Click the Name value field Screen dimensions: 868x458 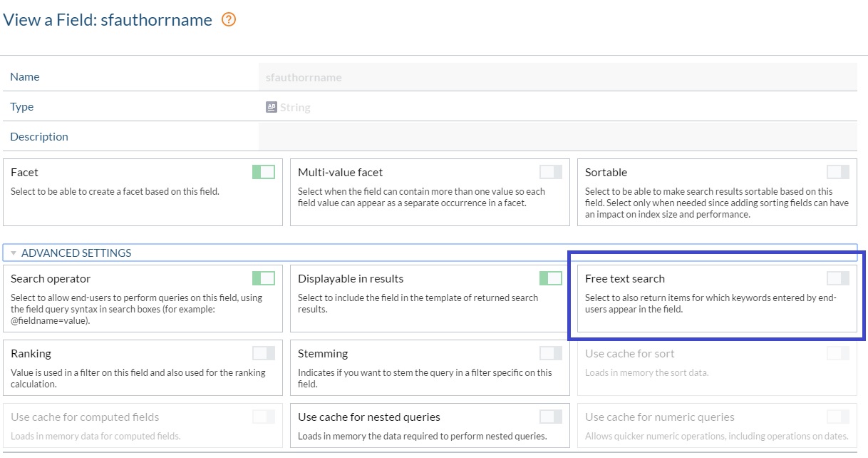pos(556,76)
